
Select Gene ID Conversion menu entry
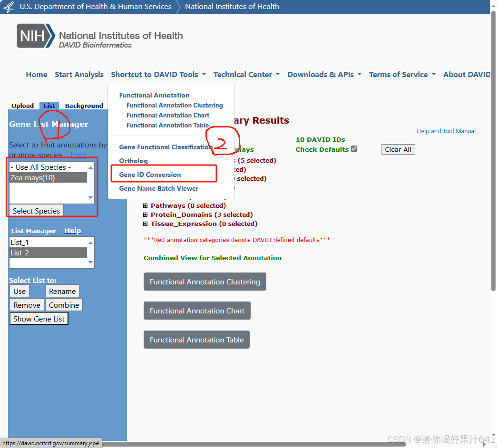pyautogui.click(x=150, y=175)
